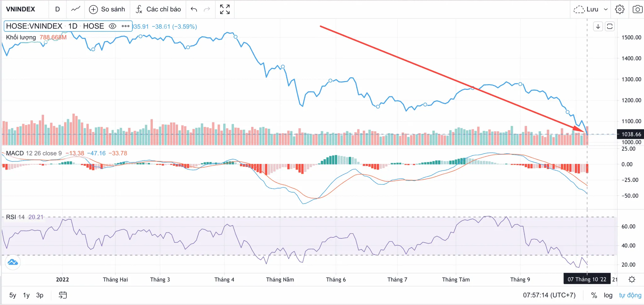Click the VNINDEX symbol search field

coord(21,9)
